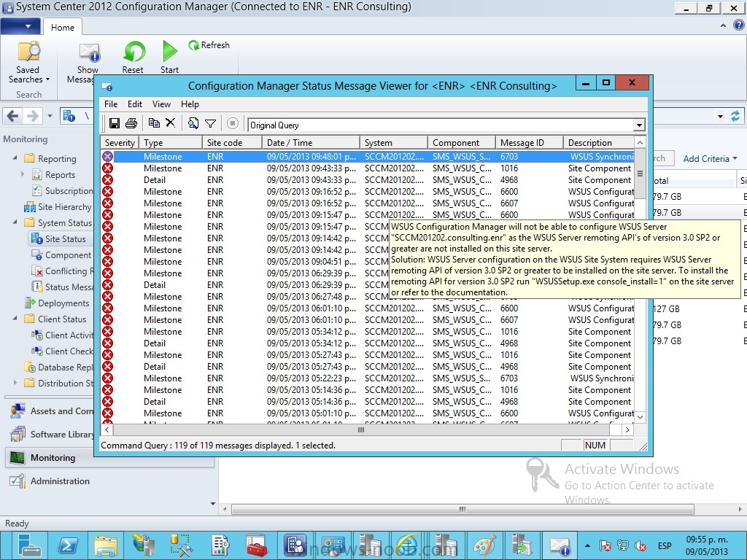Image resolution: width=747 pixels, height=560 pixels.
Task: Open the blue application menu dropdown
Action: click(x=20, y=26)
